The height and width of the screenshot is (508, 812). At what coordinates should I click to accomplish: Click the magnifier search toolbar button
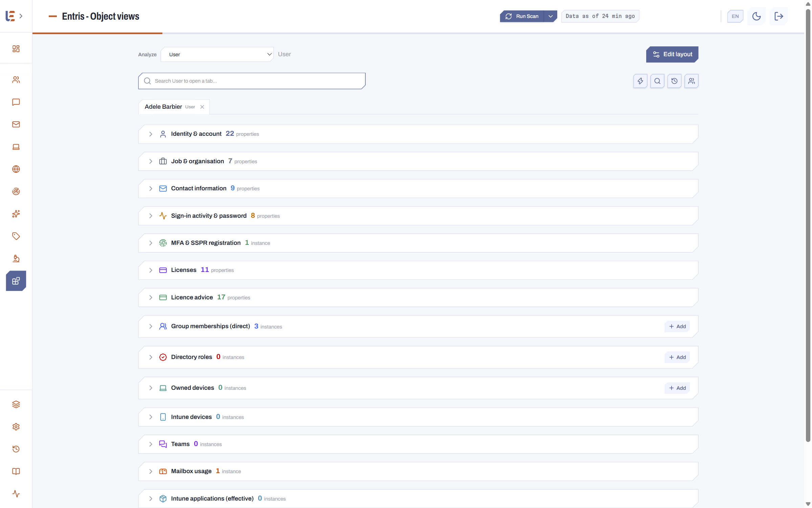[657, 81]
